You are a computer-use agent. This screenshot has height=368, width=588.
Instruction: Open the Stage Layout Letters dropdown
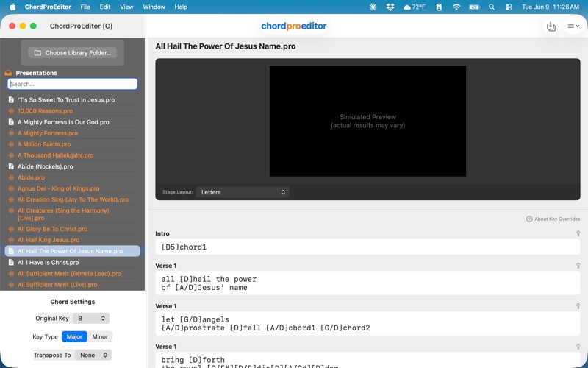pyautogui.click(x=243, y=192)
